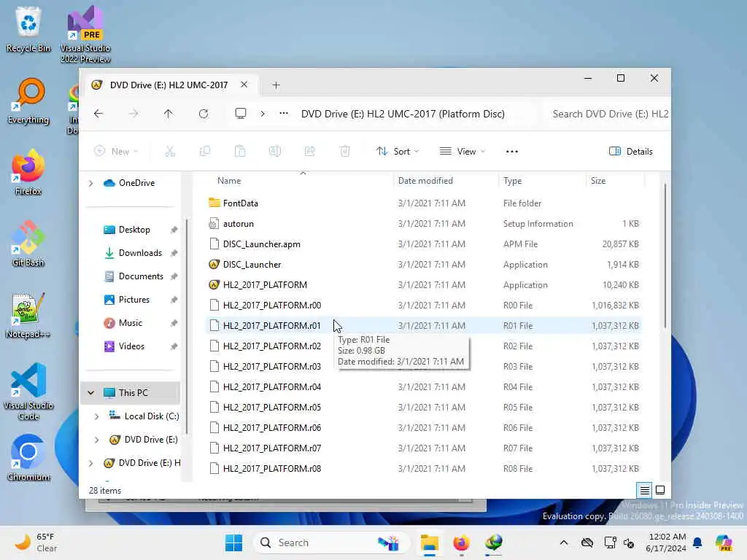Sort by Type column header
This screenshot has width=747, height=560.
[x=513, y=181]
